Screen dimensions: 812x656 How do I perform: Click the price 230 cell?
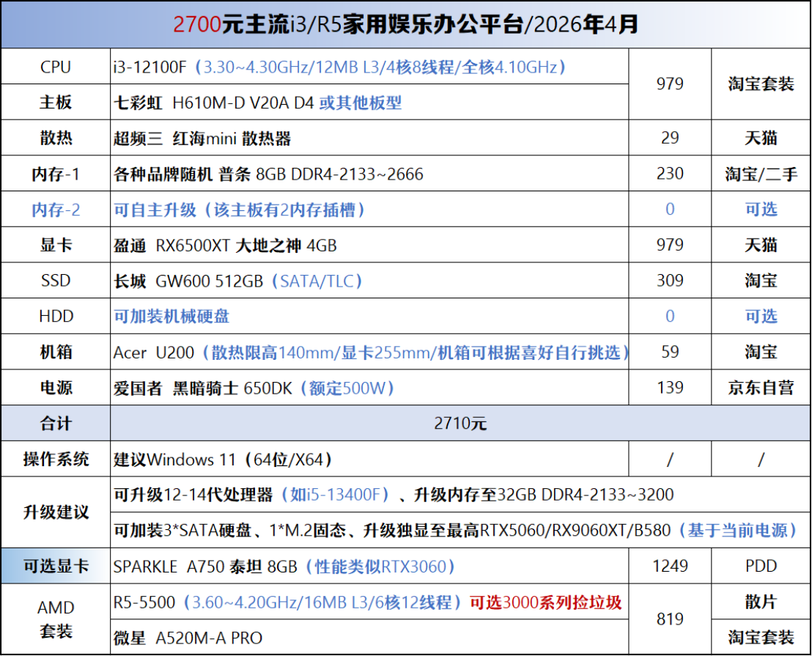point(670,174)
